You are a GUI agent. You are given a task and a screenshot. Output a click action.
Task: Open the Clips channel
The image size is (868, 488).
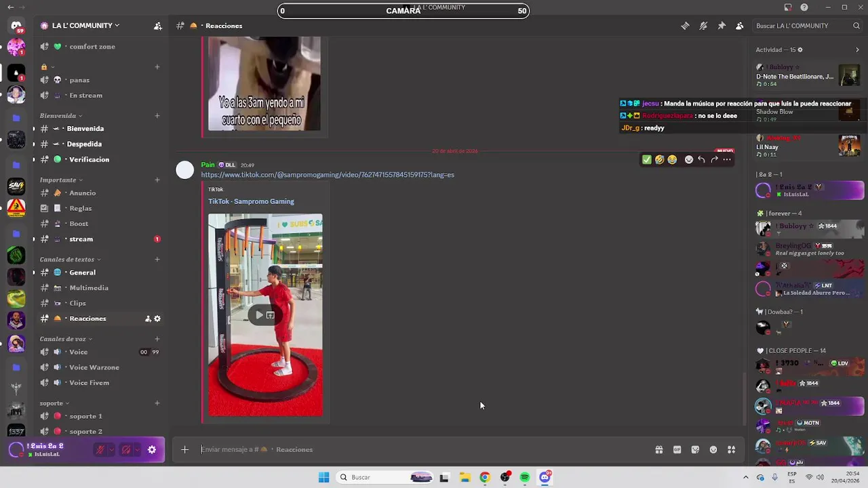pyautogui.click(x=100, y=303)
